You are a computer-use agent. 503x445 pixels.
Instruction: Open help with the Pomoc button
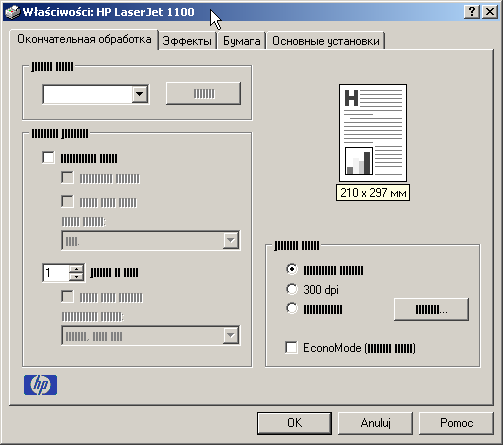click(x=456, y=423)
